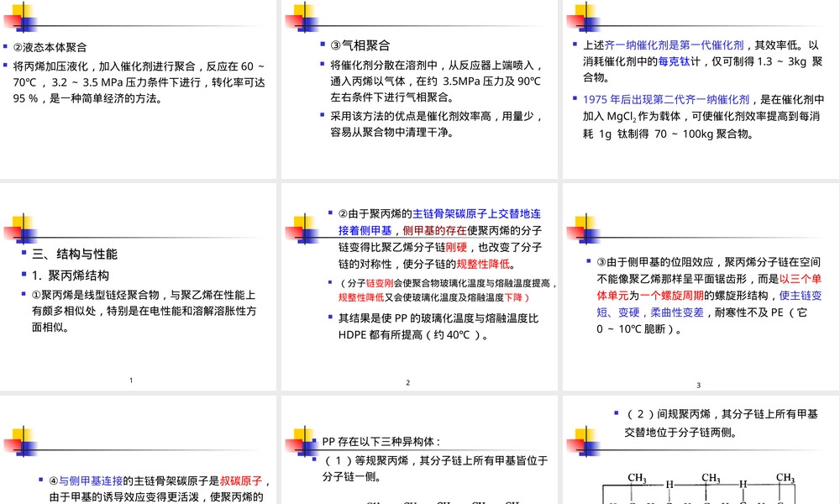Image resolution: width=840 pixels, height=504 pixels.
Task: Select the slide headed 三、结构与性能
Action: tap(138, 287)
